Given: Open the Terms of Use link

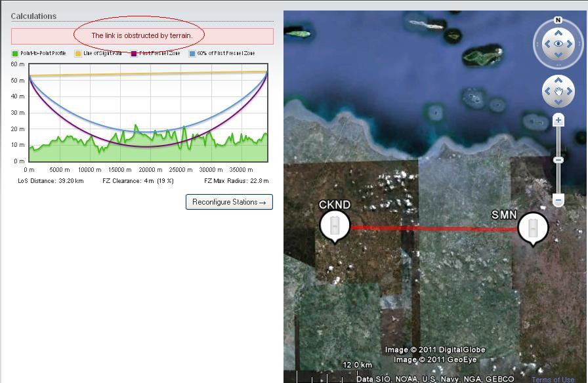Looking at the screenshot, I should tap(553, 379).
